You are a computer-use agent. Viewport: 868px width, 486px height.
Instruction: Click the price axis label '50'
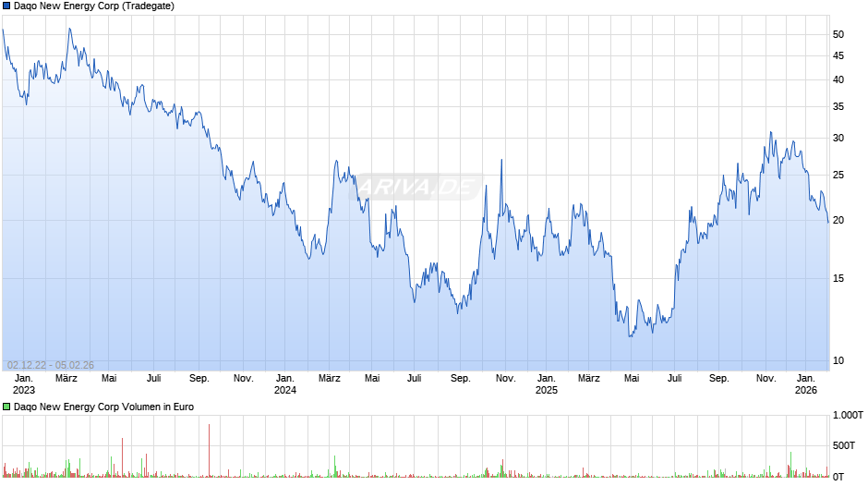click(838, 34)
